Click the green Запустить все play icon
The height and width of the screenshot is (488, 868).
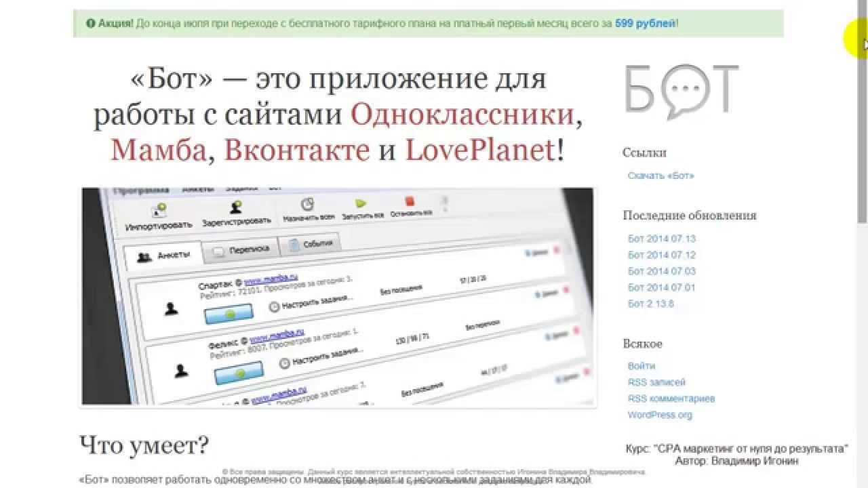tap(361, 203)
